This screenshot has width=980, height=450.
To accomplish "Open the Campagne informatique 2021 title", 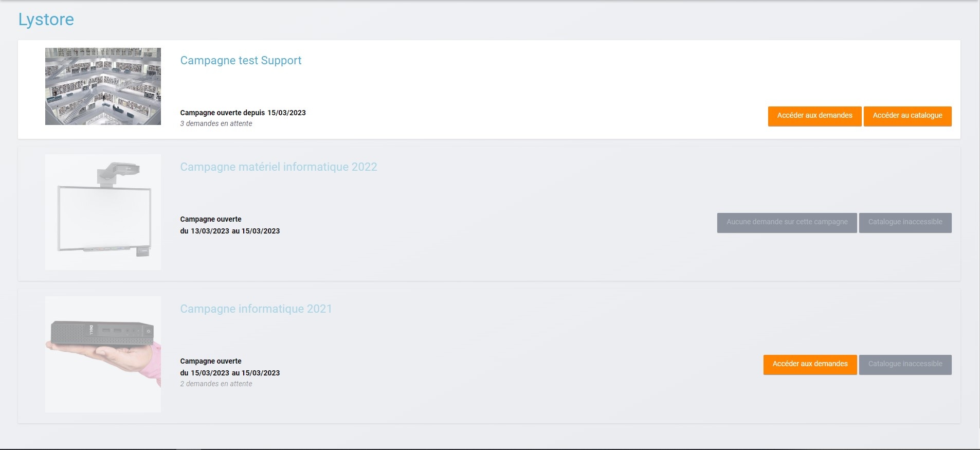I will pos(256,309).
